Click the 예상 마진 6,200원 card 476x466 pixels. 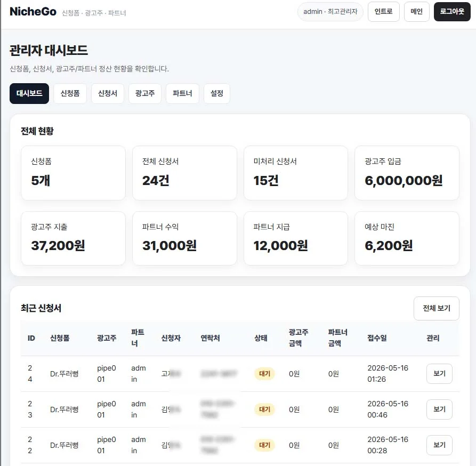pos(407,238)
